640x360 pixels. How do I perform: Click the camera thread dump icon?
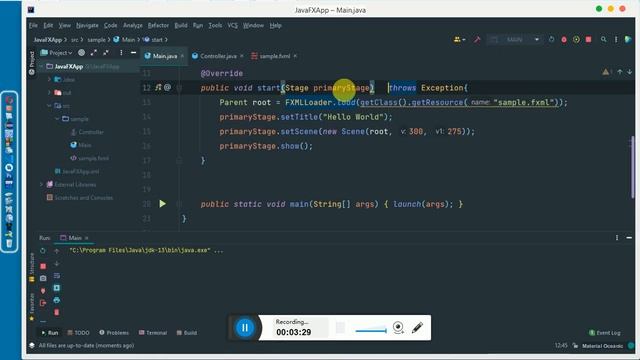point(43,278)
